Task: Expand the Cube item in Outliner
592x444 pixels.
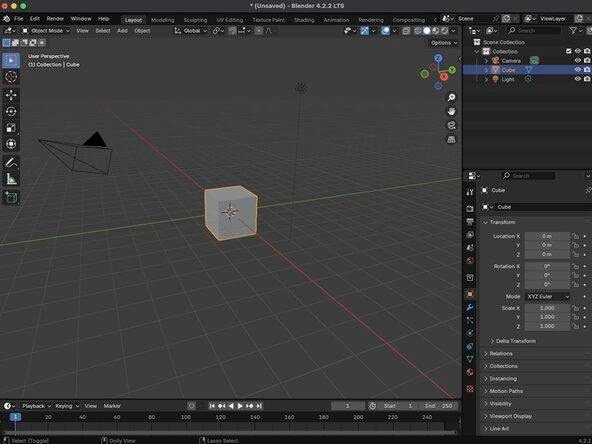Action: [x=486, y=70]
